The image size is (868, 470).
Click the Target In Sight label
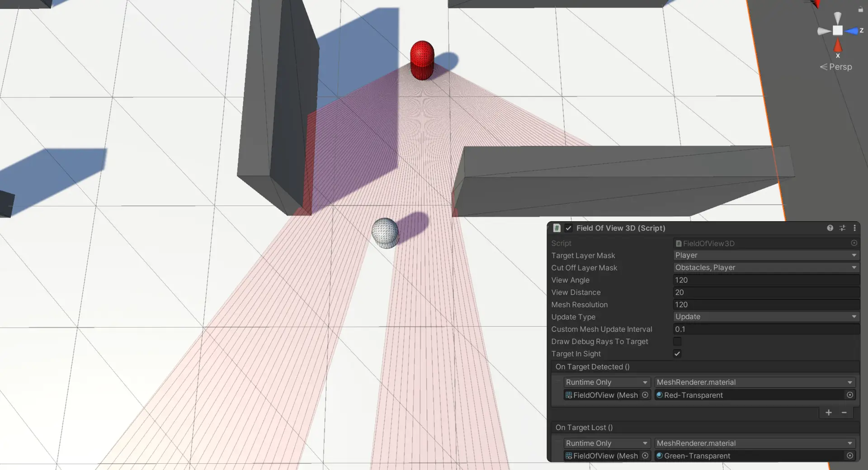click(x=576, y=354)
